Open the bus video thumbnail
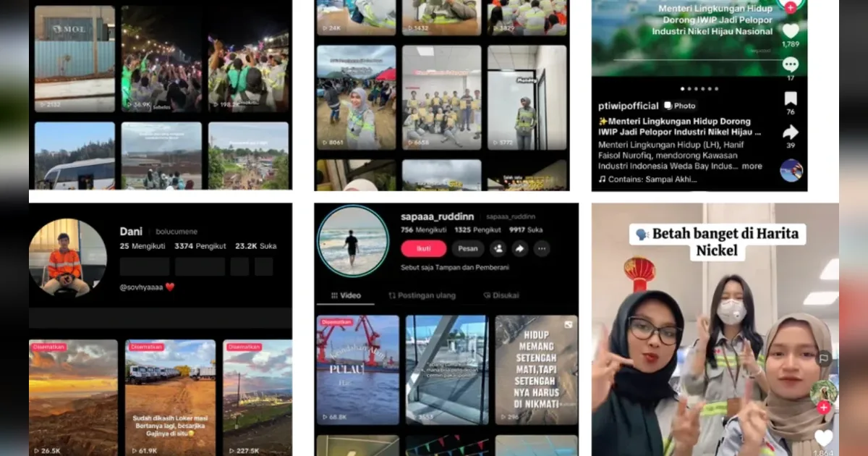Viewport: 868px width, 456px height. point(75,156)
